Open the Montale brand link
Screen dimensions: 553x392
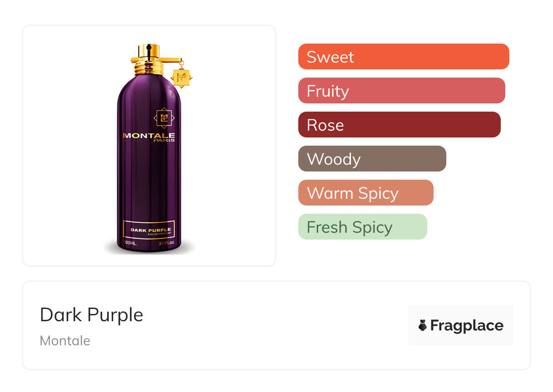pos(65,341)
